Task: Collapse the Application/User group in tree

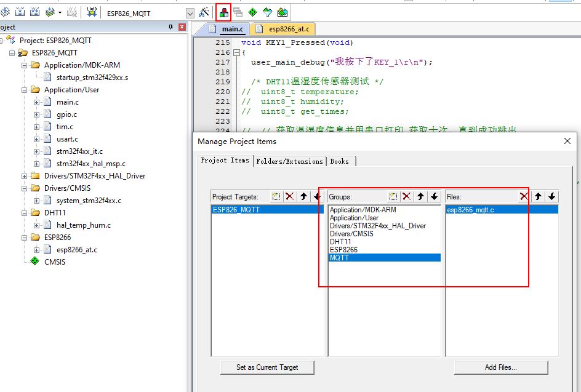Action: (24, 90)
